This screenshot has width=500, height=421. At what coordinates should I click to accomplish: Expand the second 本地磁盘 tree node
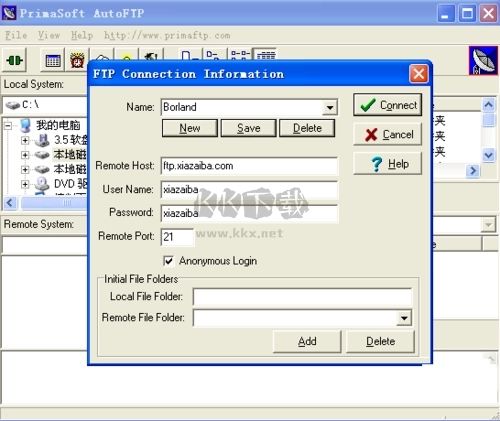pyautogui.click(x=25, y=169)
